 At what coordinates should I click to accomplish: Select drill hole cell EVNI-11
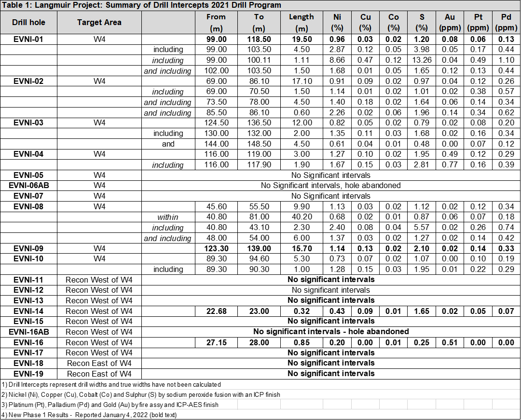(x=28, y=280)
